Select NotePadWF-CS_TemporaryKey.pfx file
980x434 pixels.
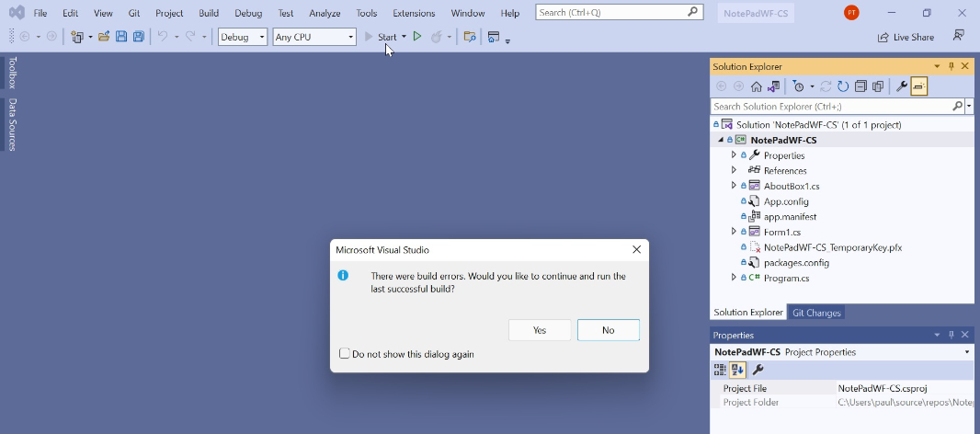click(x=833, y=247)
